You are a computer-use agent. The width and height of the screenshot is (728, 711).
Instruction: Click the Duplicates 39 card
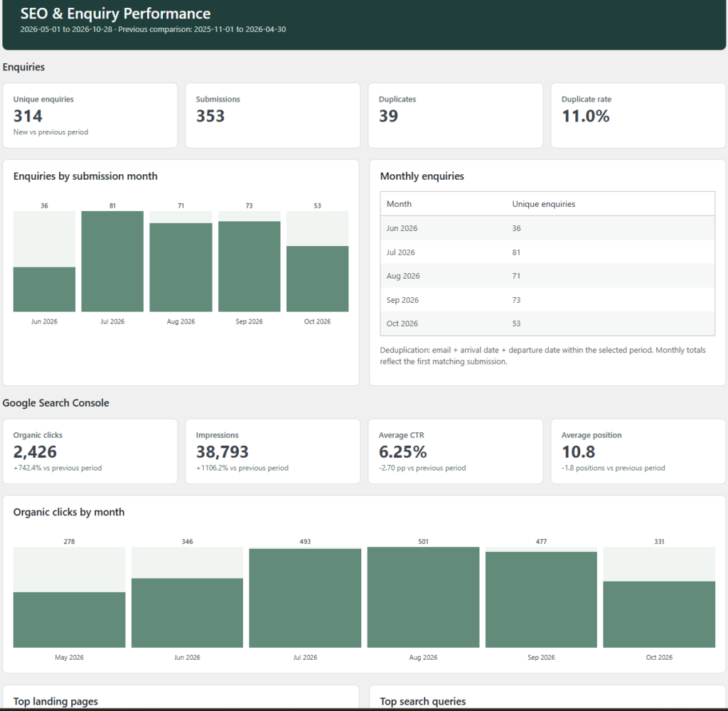(456, 116)
